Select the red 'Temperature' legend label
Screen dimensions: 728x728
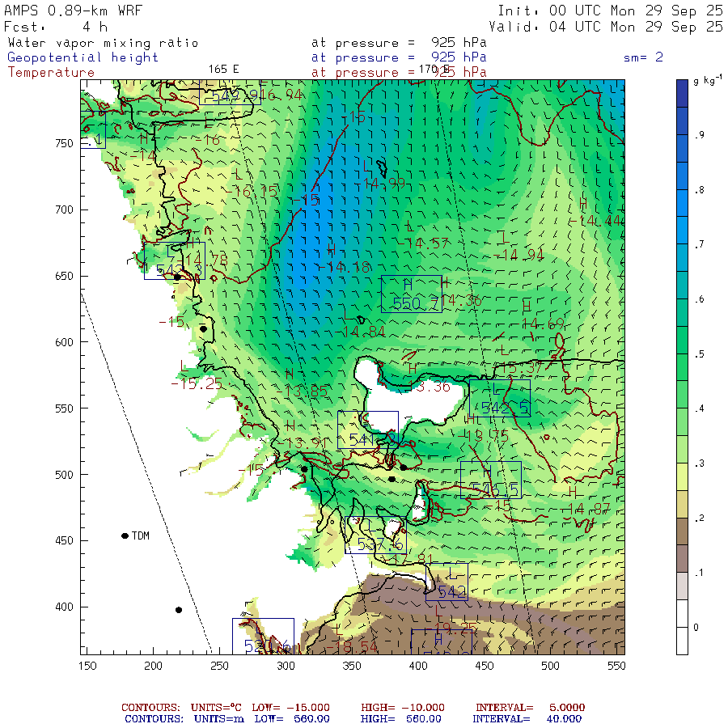(x=51, y=73)
